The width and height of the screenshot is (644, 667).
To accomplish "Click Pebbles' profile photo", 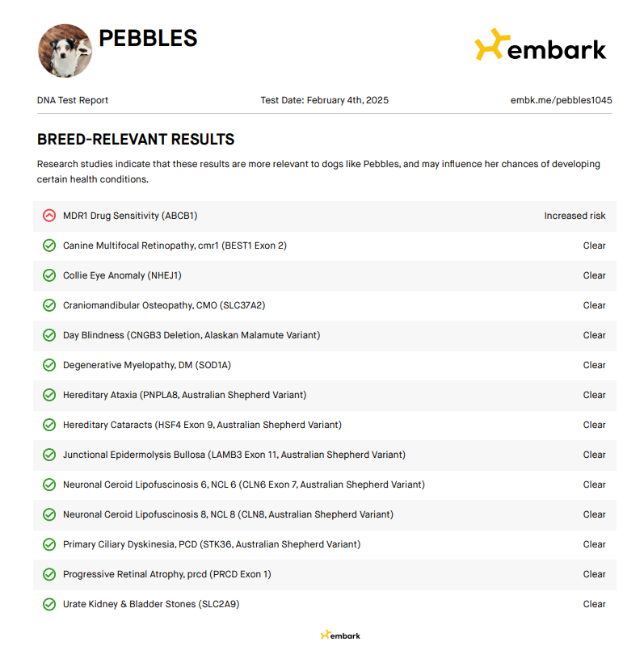I will point(65,50).
